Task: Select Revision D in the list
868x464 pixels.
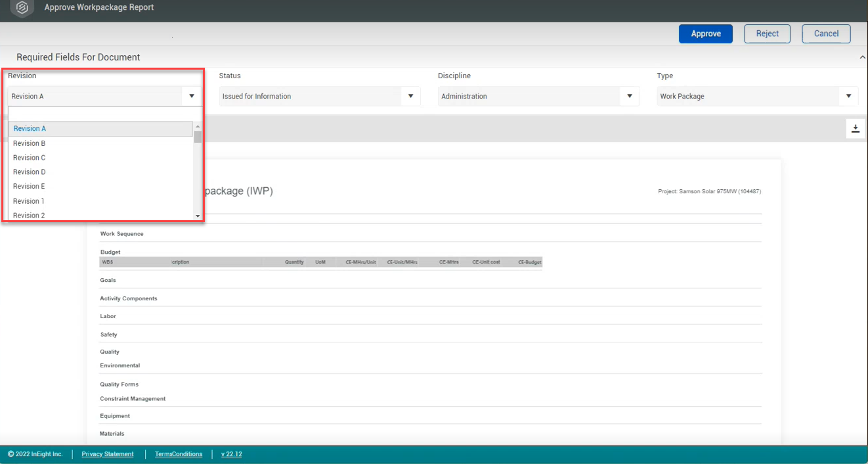Action: tap(100, 172)
